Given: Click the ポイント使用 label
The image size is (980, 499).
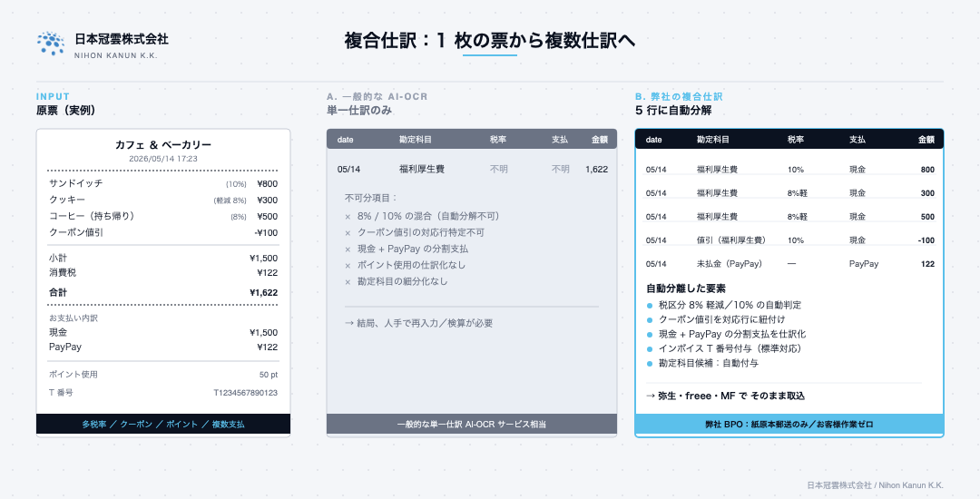Looking at the screenshot, I should pos(73,374).
